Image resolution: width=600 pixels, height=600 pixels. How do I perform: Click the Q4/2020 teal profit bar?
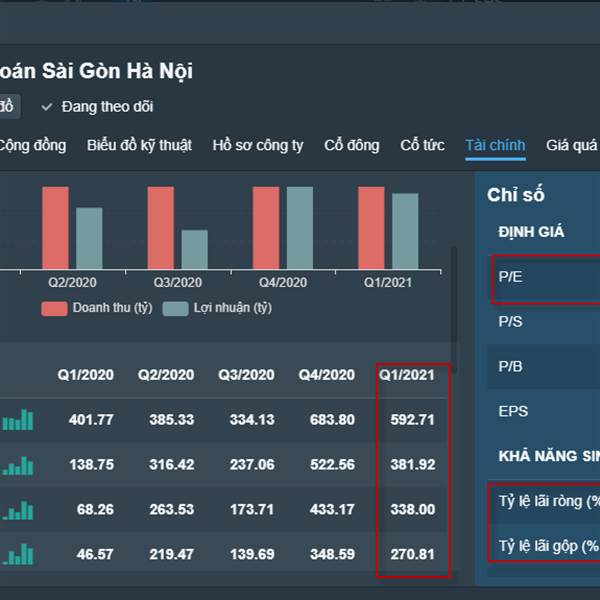(x=300, y=228)
